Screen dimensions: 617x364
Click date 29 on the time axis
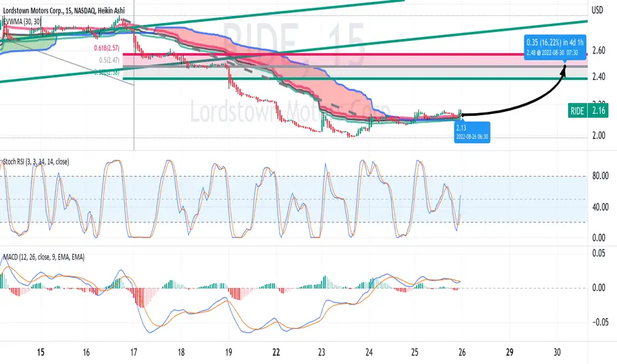click(510, 352)
